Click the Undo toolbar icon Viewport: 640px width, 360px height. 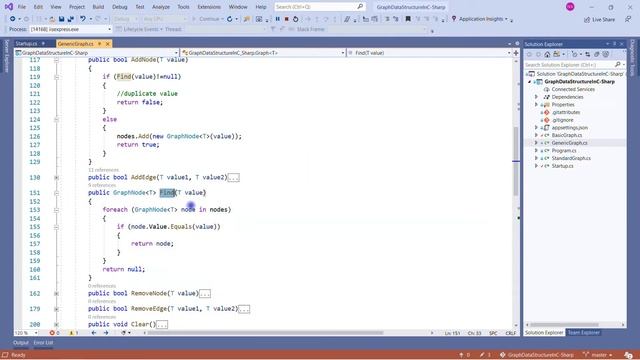click(83, 19)
